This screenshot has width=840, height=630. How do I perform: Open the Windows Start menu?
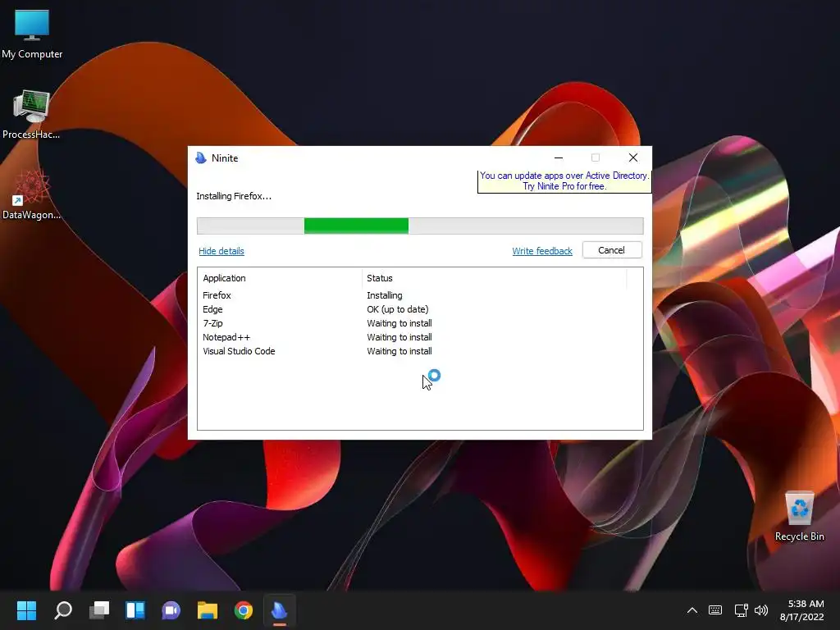[26, 610]
